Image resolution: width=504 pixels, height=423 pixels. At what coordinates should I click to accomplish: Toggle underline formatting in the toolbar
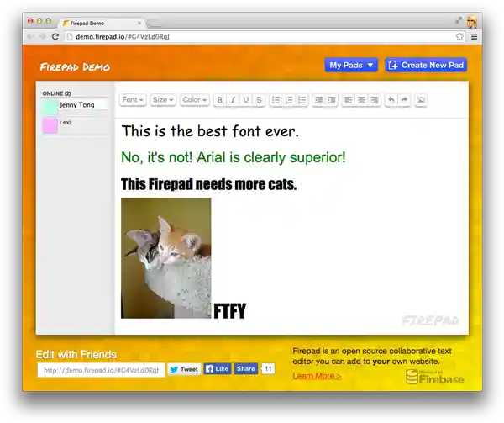[x=246, y=100]
